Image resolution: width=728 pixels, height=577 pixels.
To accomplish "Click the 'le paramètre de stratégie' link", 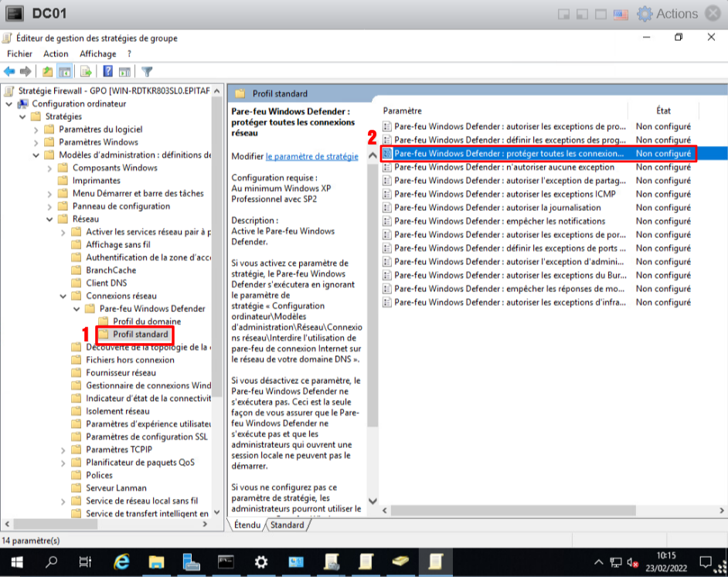I will click(311, 156).
